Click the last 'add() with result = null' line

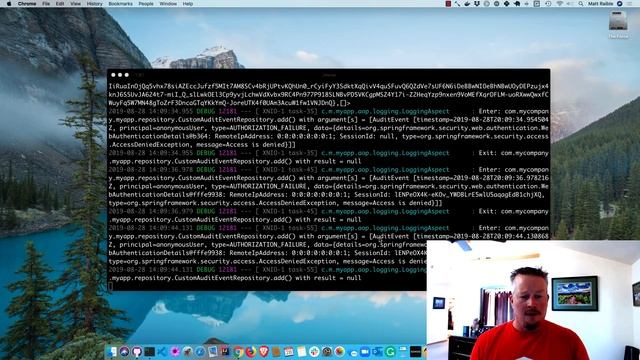click(235, 278)
